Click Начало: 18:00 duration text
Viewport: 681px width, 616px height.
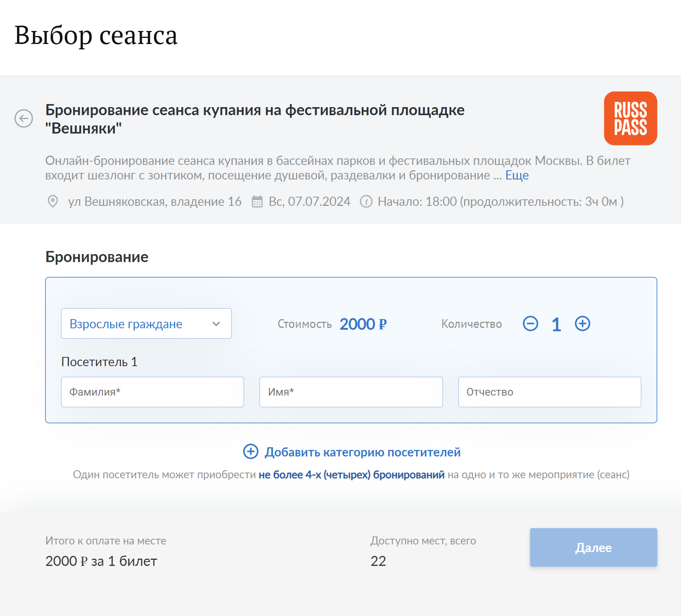click(x=500, y=202)
